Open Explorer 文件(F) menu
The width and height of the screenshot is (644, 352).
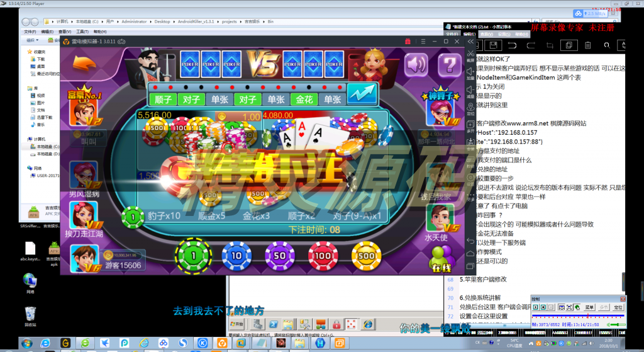(x=30, y=31)
